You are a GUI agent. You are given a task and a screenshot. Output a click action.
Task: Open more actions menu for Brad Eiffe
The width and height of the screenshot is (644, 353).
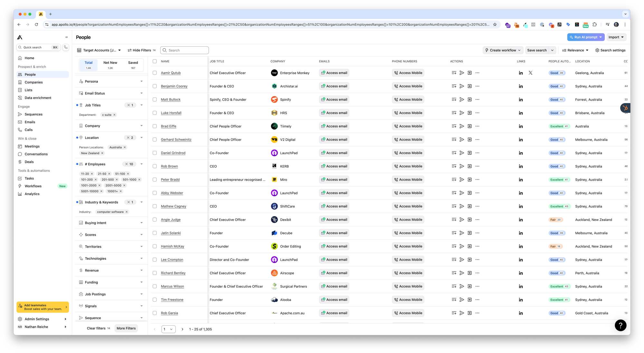point(478,126)
